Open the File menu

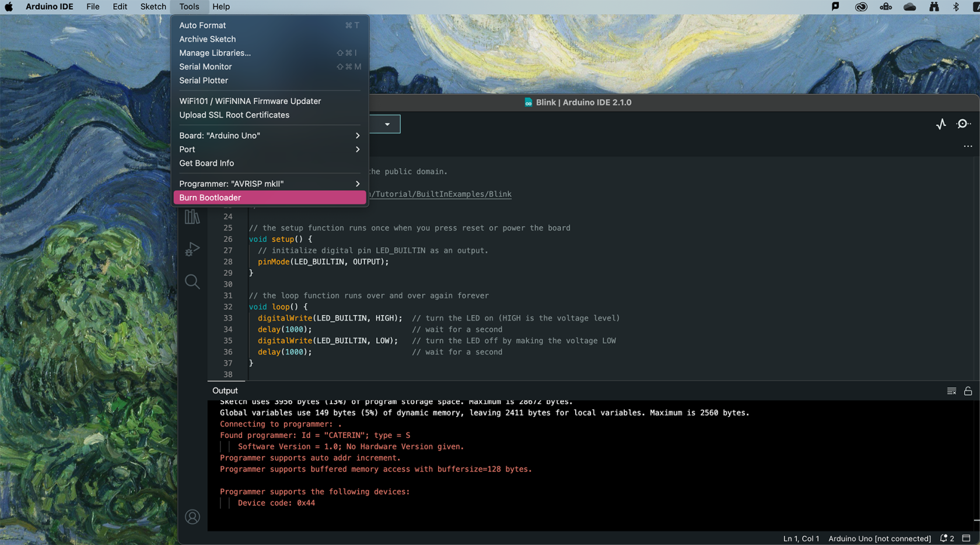click(x=93, y=7)
